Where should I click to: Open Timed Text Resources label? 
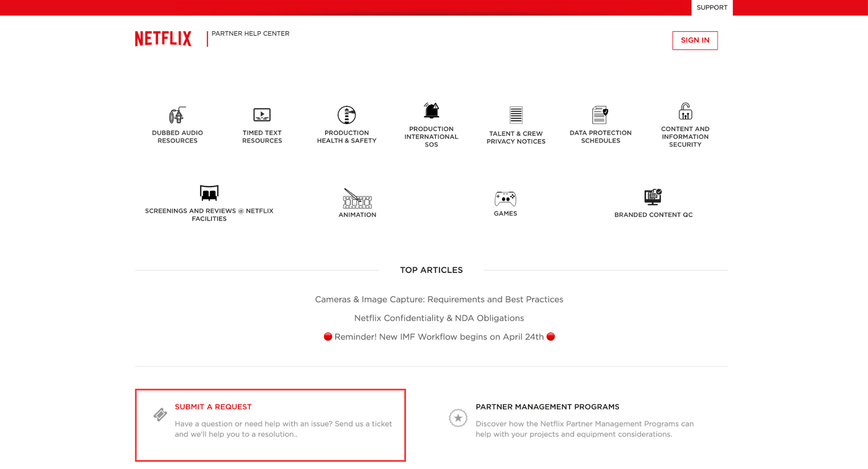[262, 137]
